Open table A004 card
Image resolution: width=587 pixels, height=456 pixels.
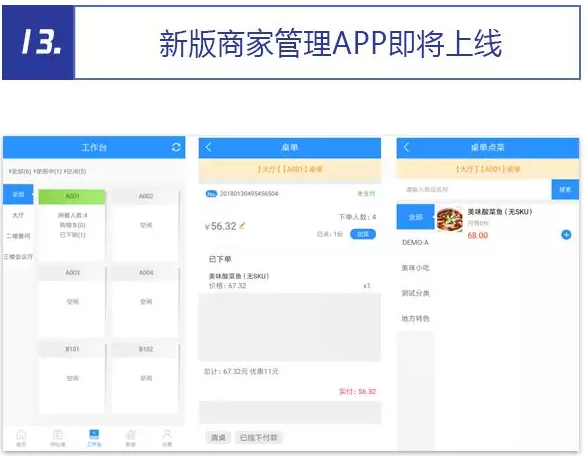click(146, 301)
